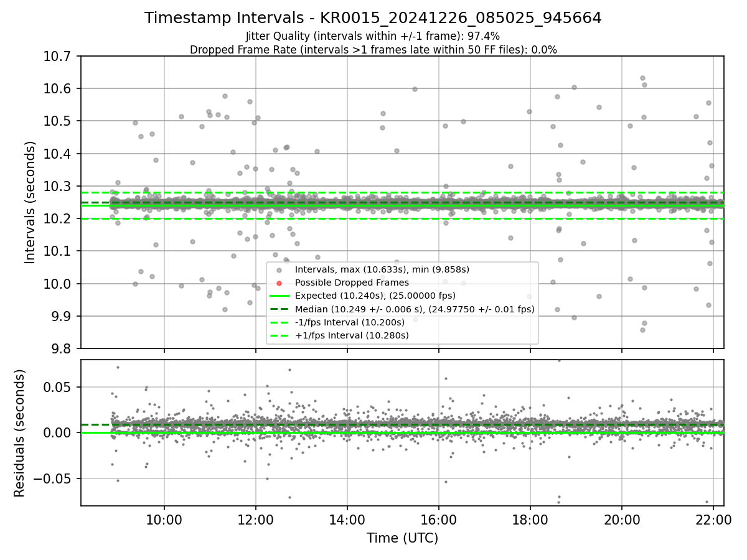
Task: Click the dark green dashed 'Median' legend line sample
Action: coord(280,309)
